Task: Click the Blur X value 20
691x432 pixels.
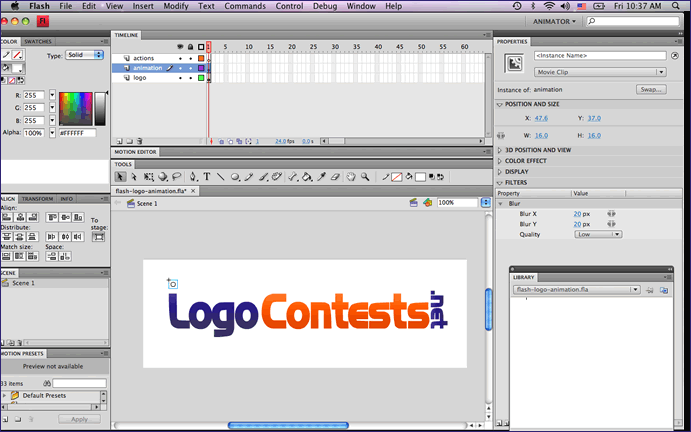Action: coord(577,214)
